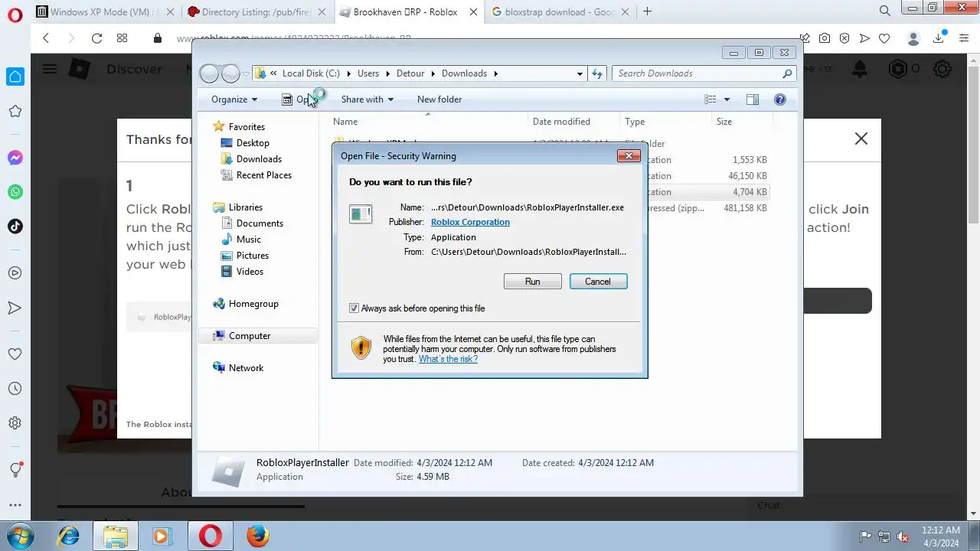Click Opera menu logo icon

[15, 15]
